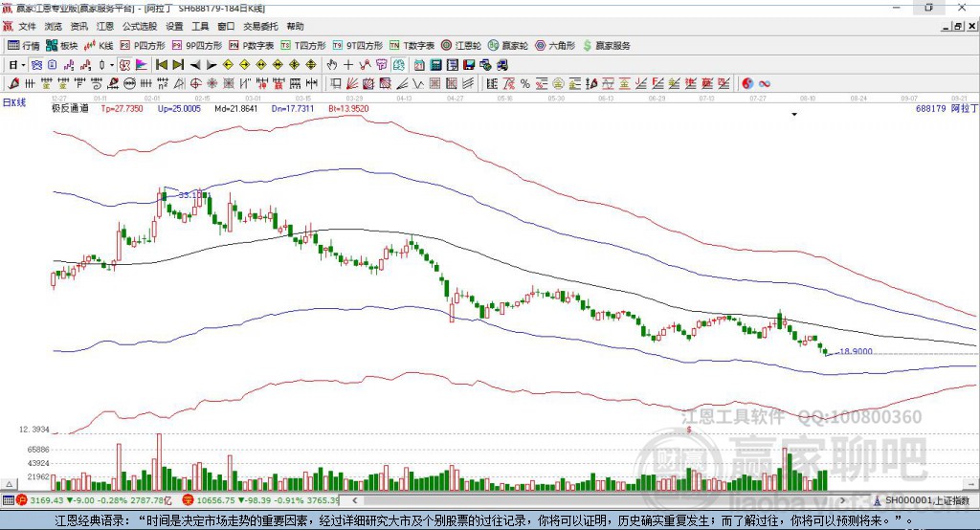
Task: Click the floppy disk save icon
Action: tap(469, 65)
